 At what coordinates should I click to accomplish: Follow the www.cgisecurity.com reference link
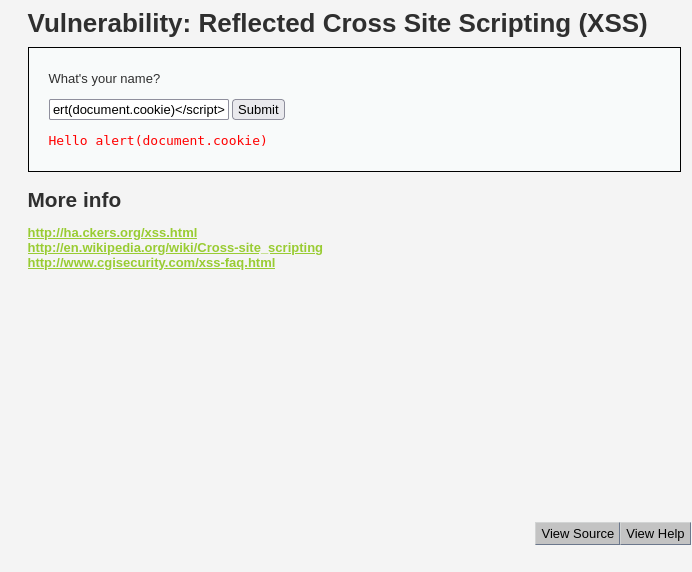click(x=151, y=263)
